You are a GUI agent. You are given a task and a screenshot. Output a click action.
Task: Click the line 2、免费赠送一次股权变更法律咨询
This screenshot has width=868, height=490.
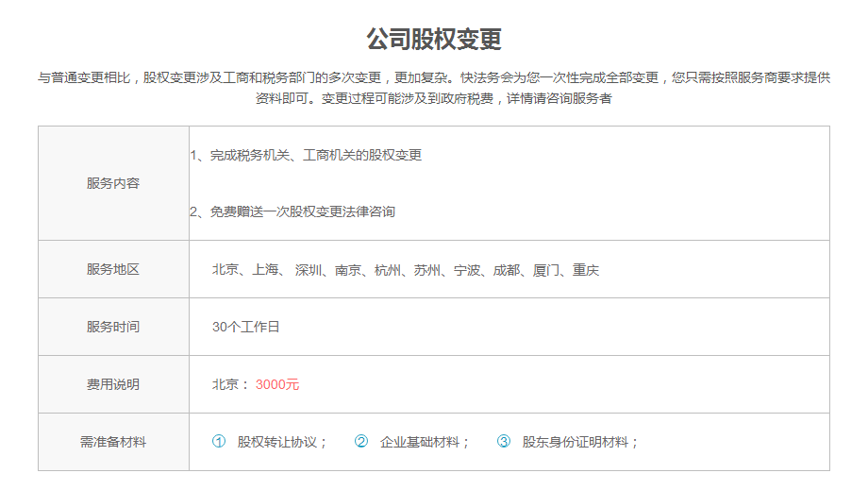[x=292, y=211]
